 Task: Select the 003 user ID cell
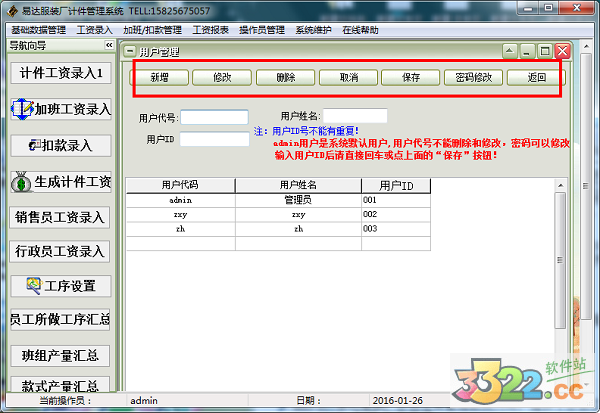click(x=396, y=229)
